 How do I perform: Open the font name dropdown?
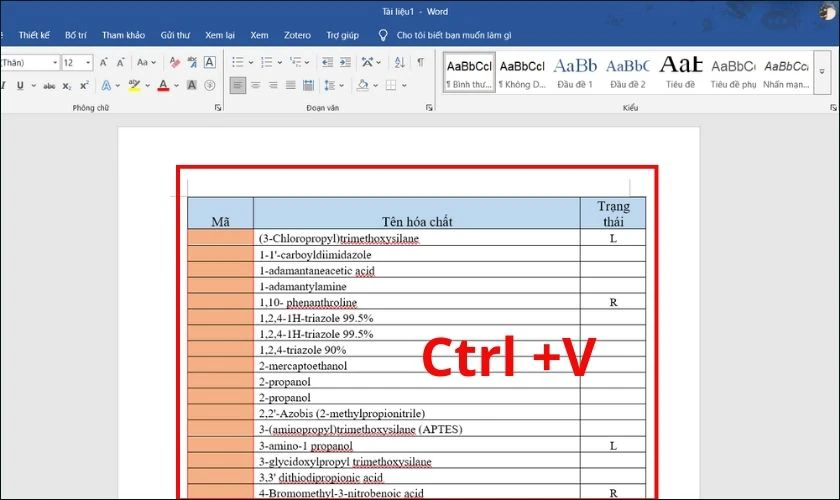coord(55,63)
